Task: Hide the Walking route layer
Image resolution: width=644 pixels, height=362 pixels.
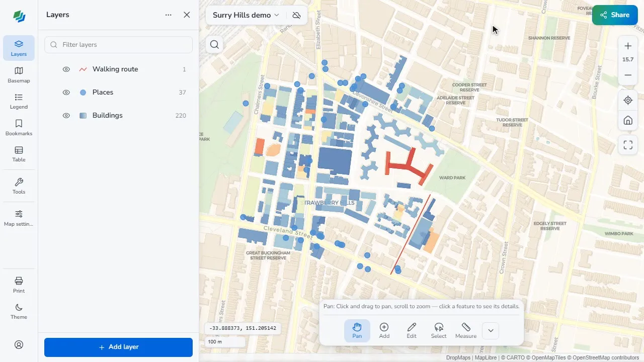Action: (x=66, y=69)
